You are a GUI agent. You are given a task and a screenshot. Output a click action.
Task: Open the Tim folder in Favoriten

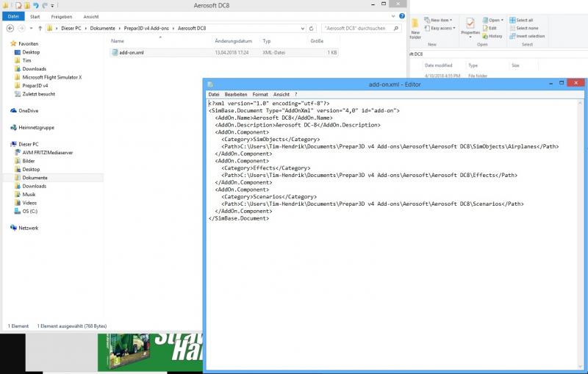pos(26,60)
